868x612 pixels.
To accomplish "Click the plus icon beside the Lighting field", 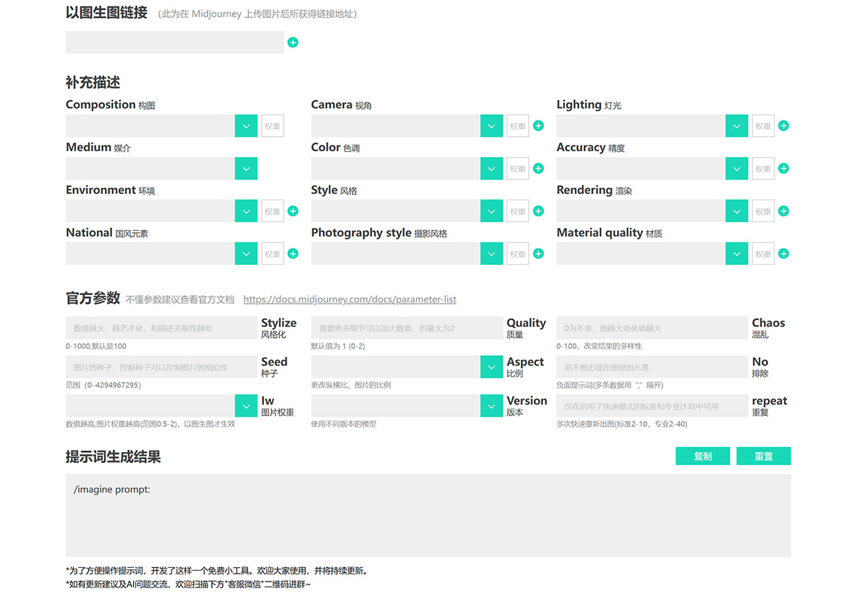I will (783, 125).
